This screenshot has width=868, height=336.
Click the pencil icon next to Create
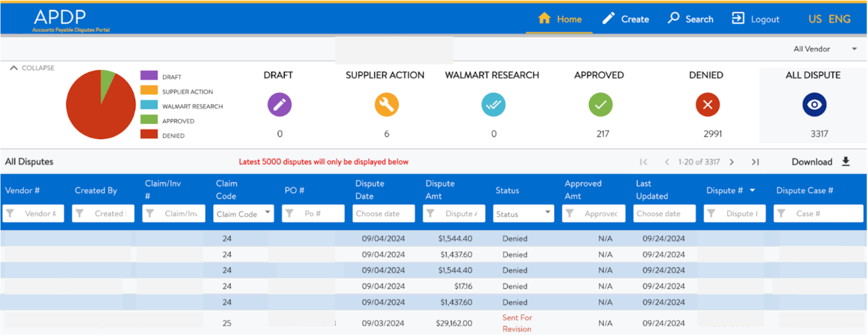point(609,18)
